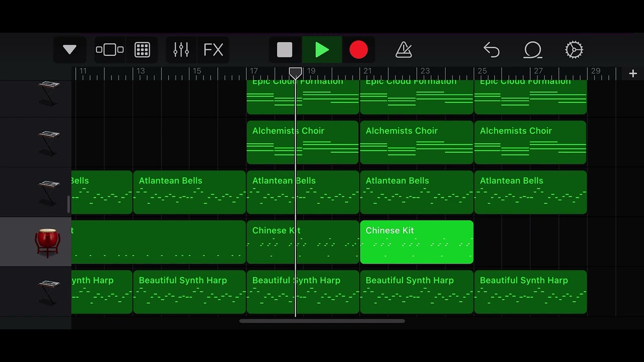Open song settings gear
The height and width of the screenshot is (362, 644).
pos(574,50)
